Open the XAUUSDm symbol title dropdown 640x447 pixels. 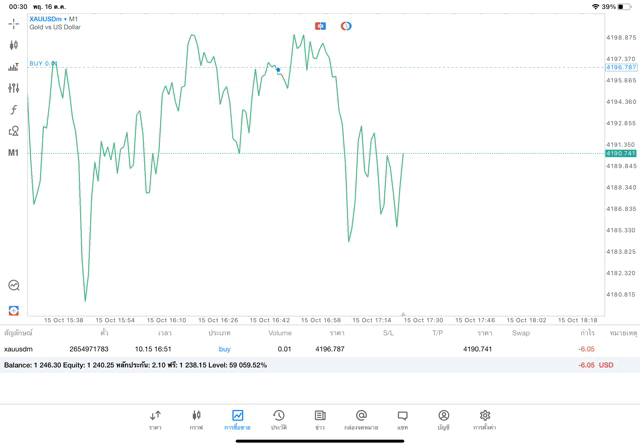pos(53,19)
